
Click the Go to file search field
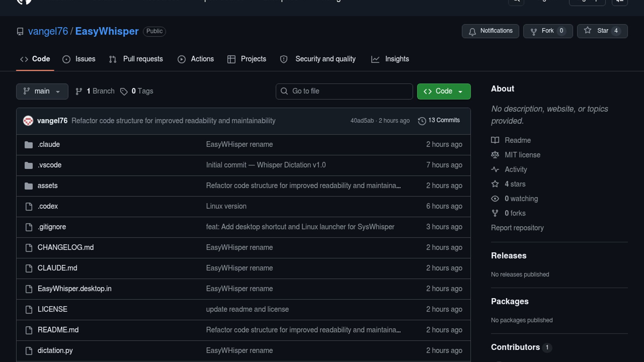(x=344, y=91)
